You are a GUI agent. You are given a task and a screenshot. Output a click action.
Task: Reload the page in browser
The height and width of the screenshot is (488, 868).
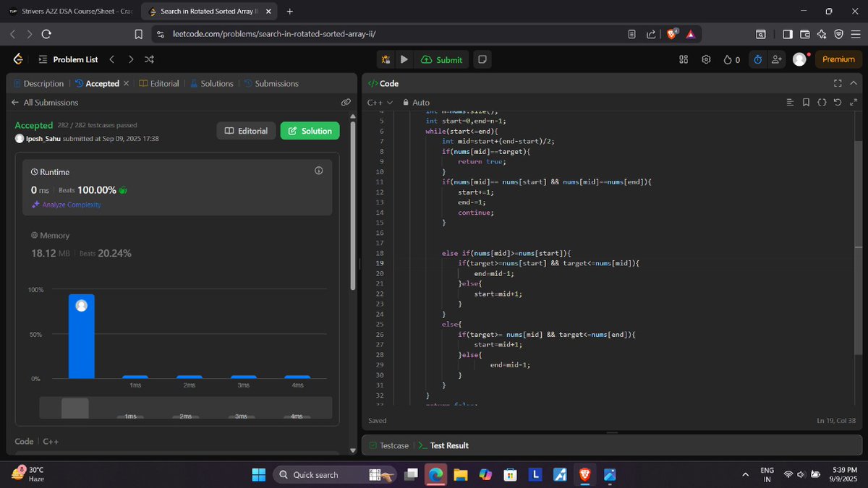[46, 34]
